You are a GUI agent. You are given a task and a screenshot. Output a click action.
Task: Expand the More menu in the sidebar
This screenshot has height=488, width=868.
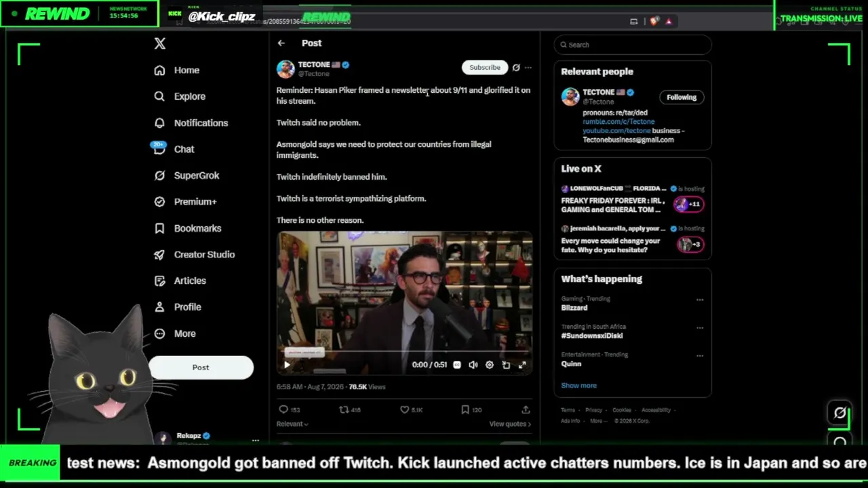tap(174, 333)
